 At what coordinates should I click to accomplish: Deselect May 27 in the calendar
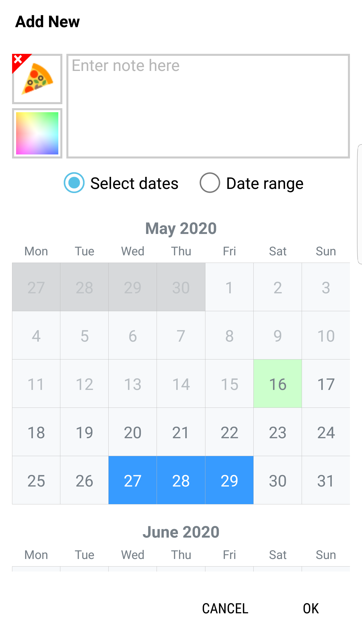point(133,480)
